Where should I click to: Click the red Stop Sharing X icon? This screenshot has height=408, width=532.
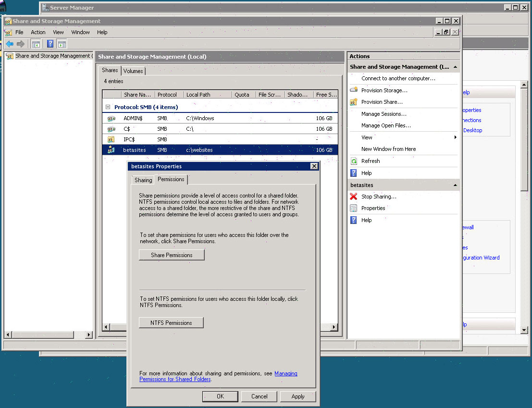pyautogui.click(x=354, y=197)
